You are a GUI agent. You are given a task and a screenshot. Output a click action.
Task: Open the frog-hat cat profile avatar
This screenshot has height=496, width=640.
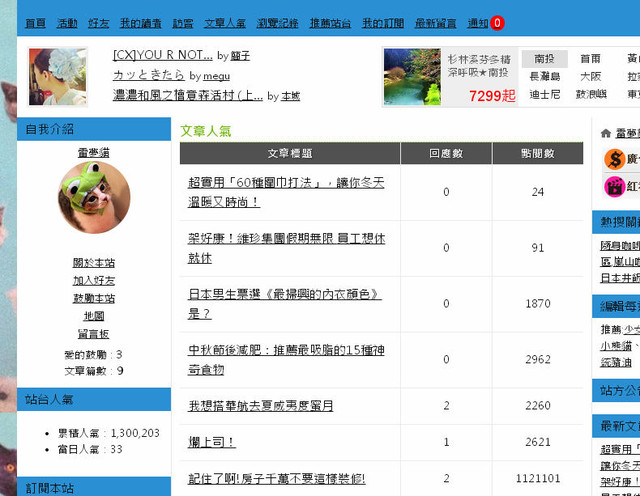click(94, 198)
